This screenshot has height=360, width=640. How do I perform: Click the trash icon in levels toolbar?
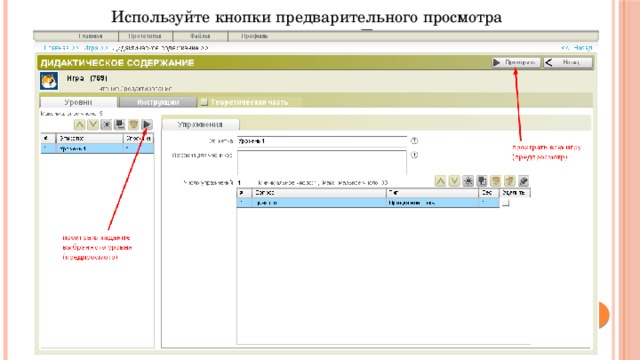pos(133,124)
